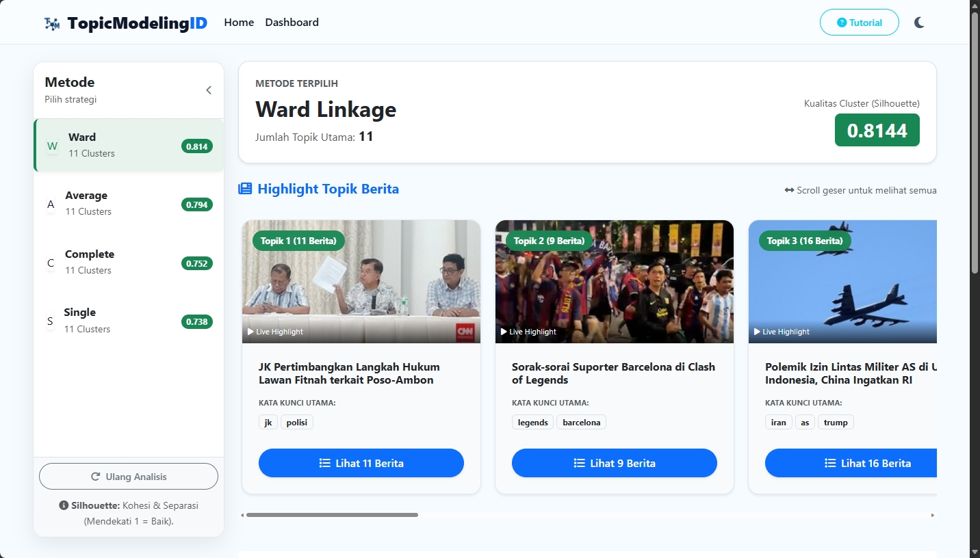
Task: Click the jk keyword tag
Action: (268, 423)
